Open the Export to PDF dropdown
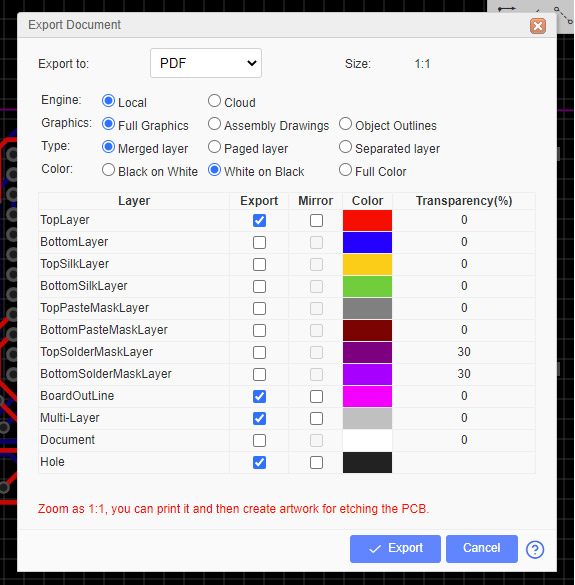This screenshot has height=585, width=575. [206, 63]
